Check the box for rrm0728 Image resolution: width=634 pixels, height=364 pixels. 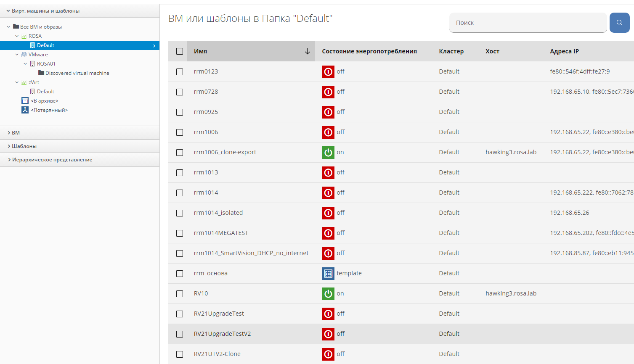tap(180, 92)
